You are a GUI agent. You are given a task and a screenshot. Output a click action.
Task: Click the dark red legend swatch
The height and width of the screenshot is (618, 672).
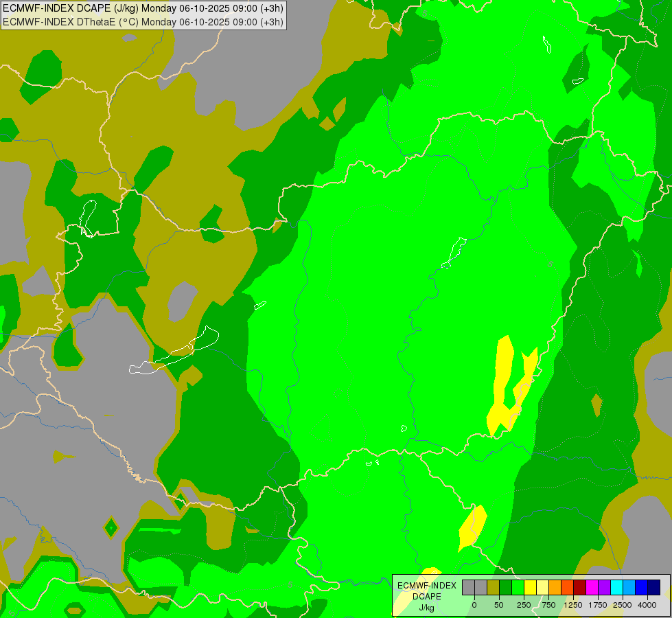point(580,588)
